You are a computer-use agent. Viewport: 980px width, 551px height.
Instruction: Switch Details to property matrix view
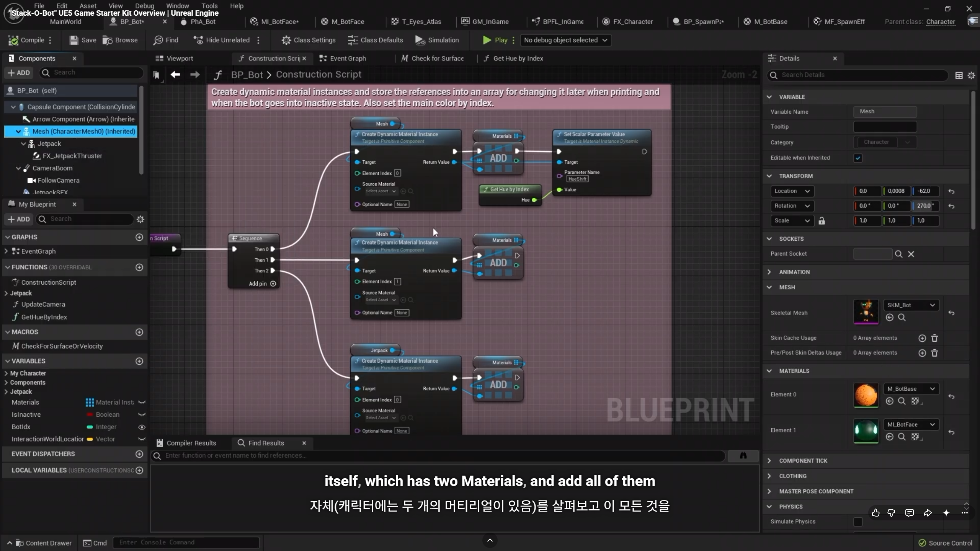(x=959, y=75)
